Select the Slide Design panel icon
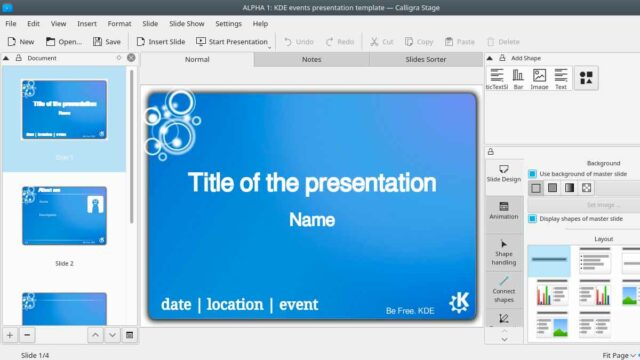Image resolution: width=640 pixels, height=360 pixels. 504,173
